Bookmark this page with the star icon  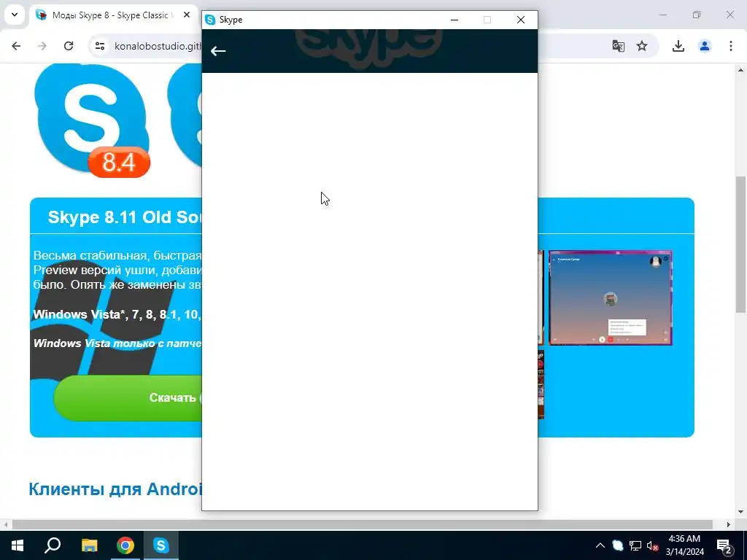[x=642, y=46]
